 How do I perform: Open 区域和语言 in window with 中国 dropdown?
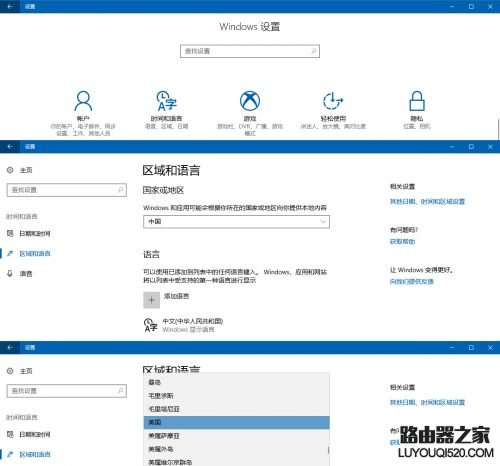[35, 254]
